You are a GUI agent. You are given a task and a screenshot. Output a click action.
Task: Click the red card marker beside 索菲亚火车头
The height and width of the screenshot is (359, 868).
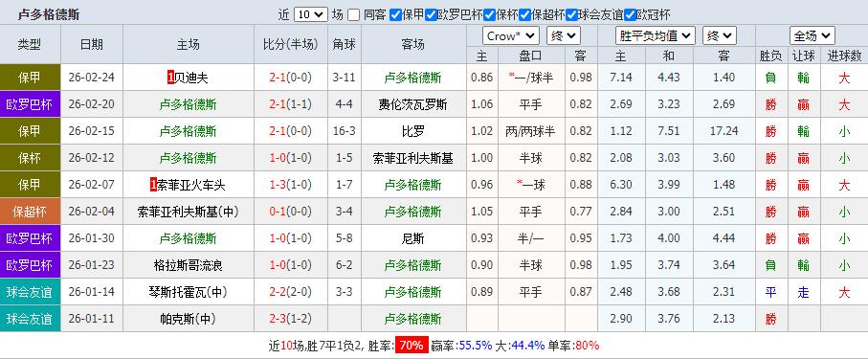click(x=153, y=185)
